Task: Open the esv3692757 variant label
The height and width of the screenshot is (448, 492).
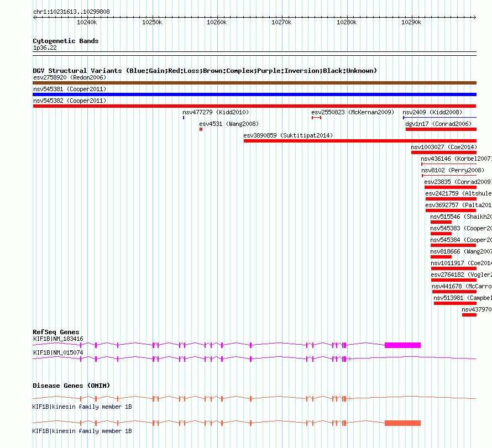Action: pos(458,205)
